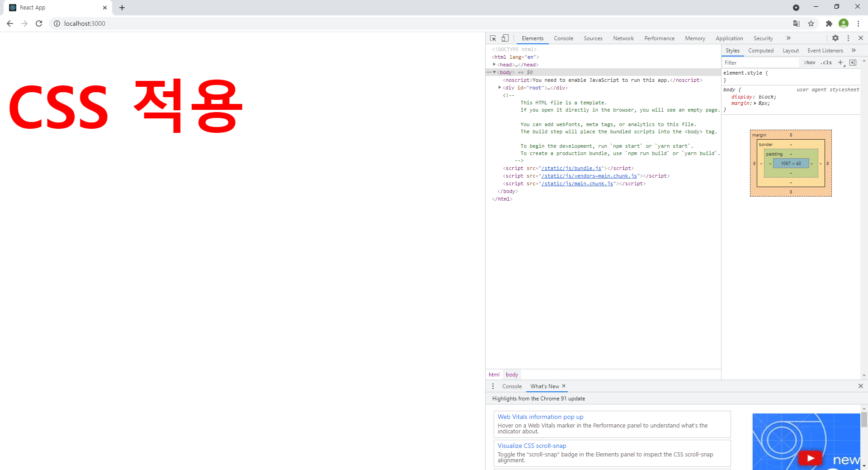
Task: Open DevTools customize three-dot menu
Action: click(x=848, y=38)
